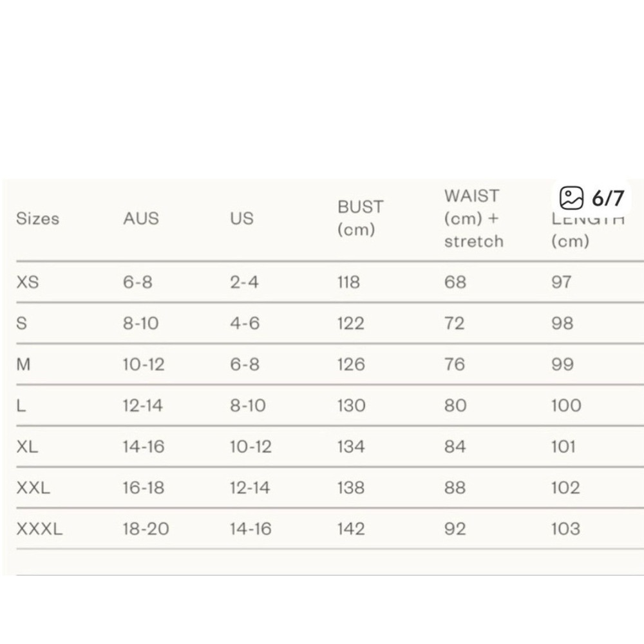Click bust value 118 in XS row
644x644 pixels.
348,282
